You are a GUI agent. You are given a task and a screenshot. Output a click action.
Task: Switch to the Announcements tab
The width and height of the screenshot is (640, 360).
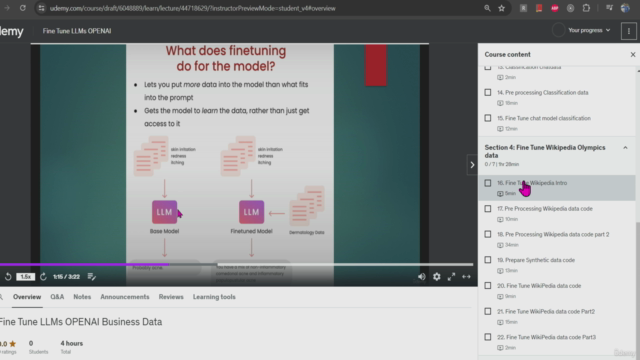[125, 297]
